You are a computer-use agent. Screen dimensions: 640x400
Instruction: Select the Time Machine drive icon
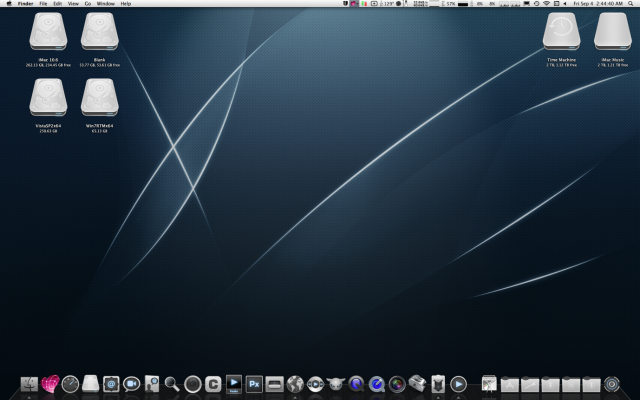pyautogui.click(x=561, y=31)
